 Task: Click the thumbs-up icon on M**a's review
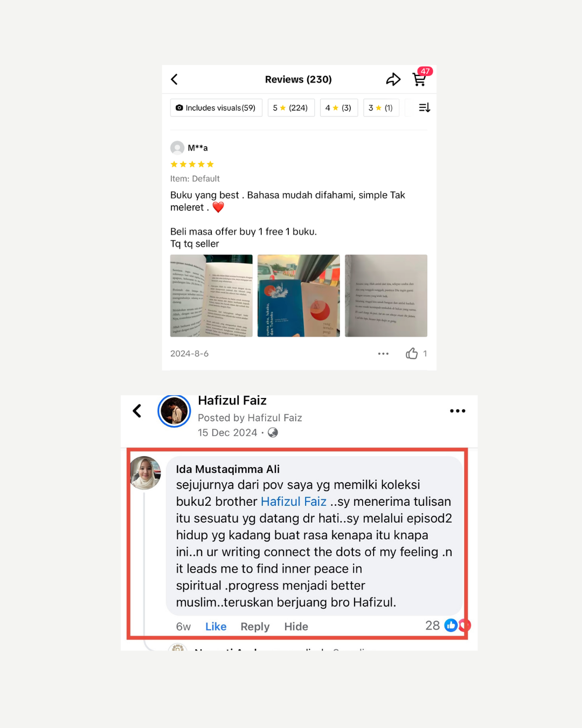point(412,354)
